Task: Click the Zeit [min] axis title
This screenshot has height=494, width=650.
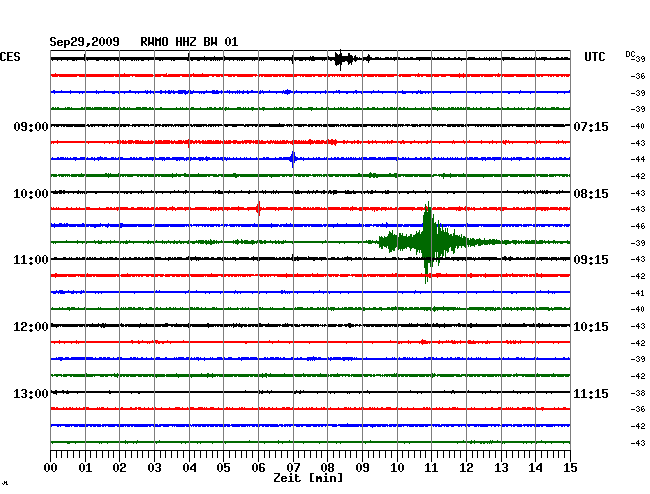Action: (x=308, y=478)
